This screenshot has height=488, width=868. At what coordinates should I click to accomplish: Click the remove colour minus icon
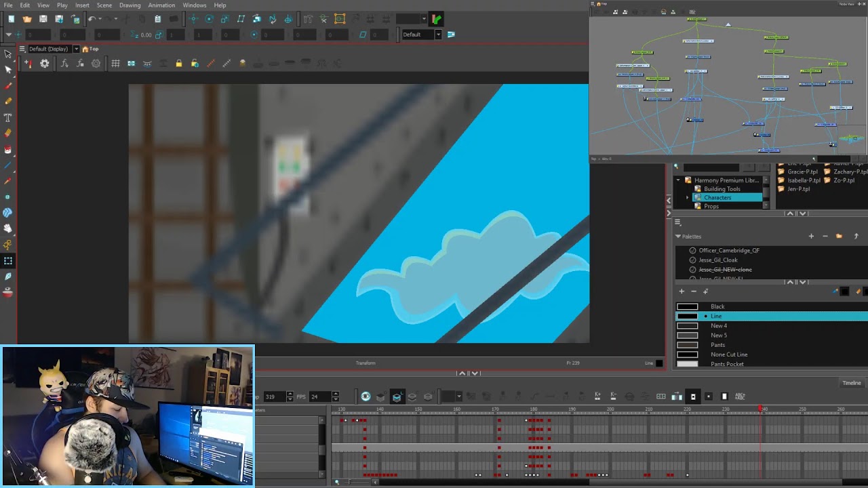click(693, 291)
